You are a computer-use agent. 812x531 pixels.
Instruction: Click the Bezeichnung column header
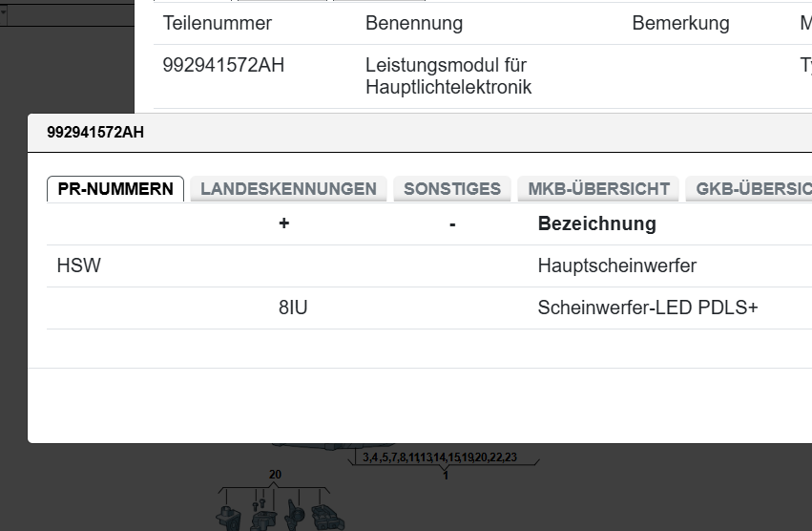point(596,224)
